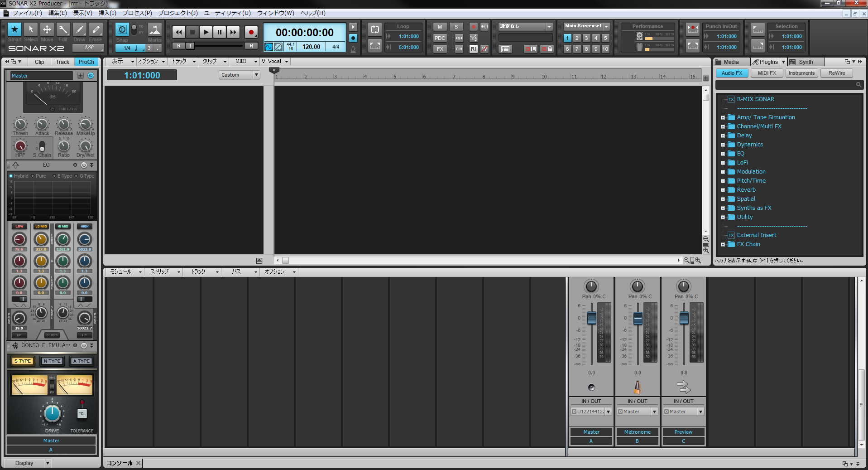The image size is (868, 470).
Task: Pause the transport
Action: coord(220,32)
